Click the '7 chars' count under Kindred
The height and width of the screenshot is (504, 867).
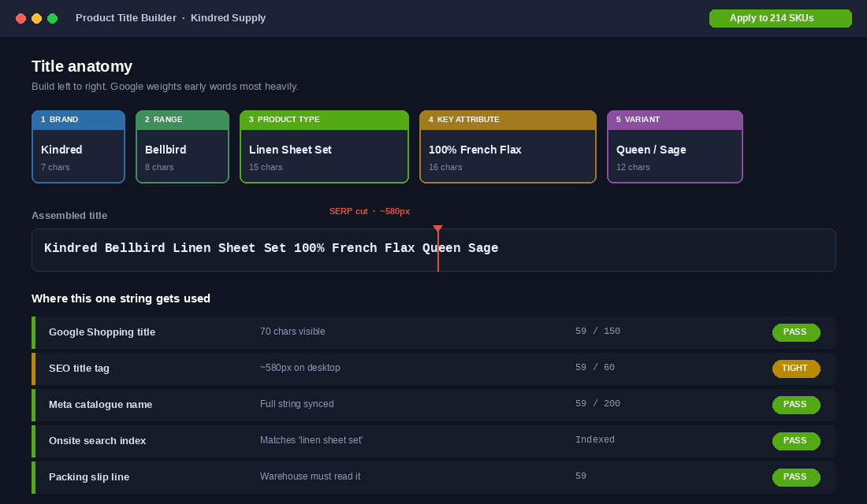tap(55, 168)
